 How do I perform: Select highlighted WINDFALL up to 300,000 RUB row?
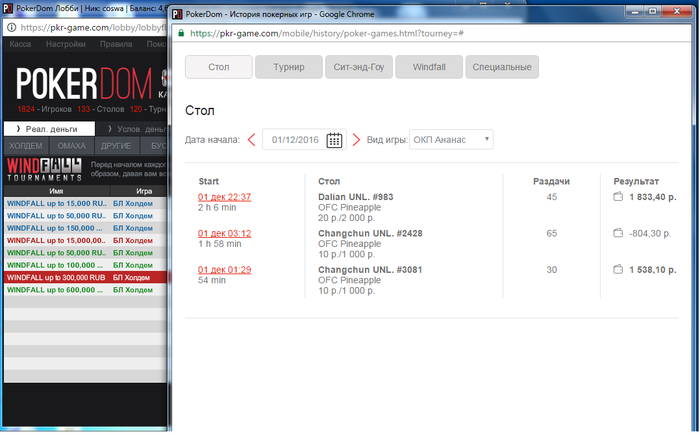point(85,277)
